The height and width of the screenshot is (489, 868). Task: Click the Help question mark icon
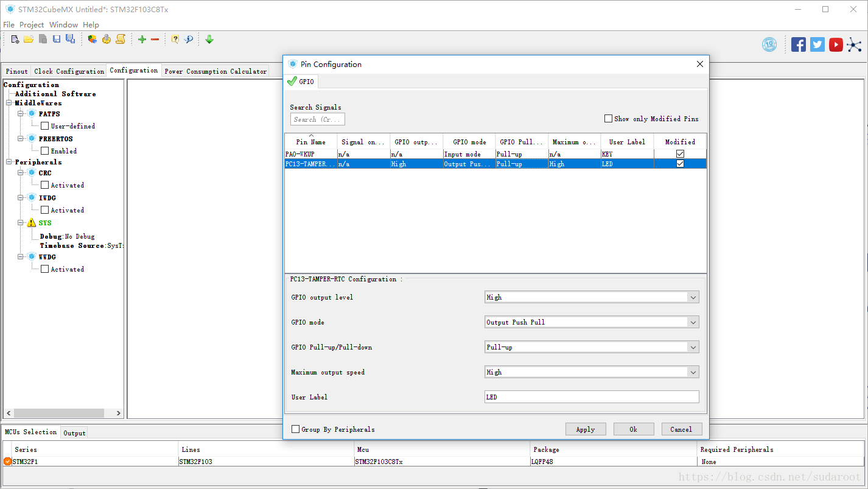pyautogui.click(x=175, y=39)
